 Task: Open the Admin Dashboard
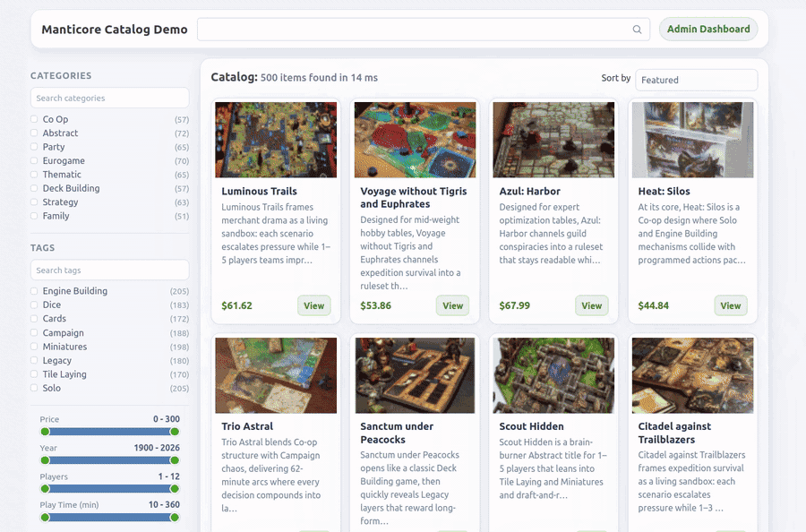point(708,30)
